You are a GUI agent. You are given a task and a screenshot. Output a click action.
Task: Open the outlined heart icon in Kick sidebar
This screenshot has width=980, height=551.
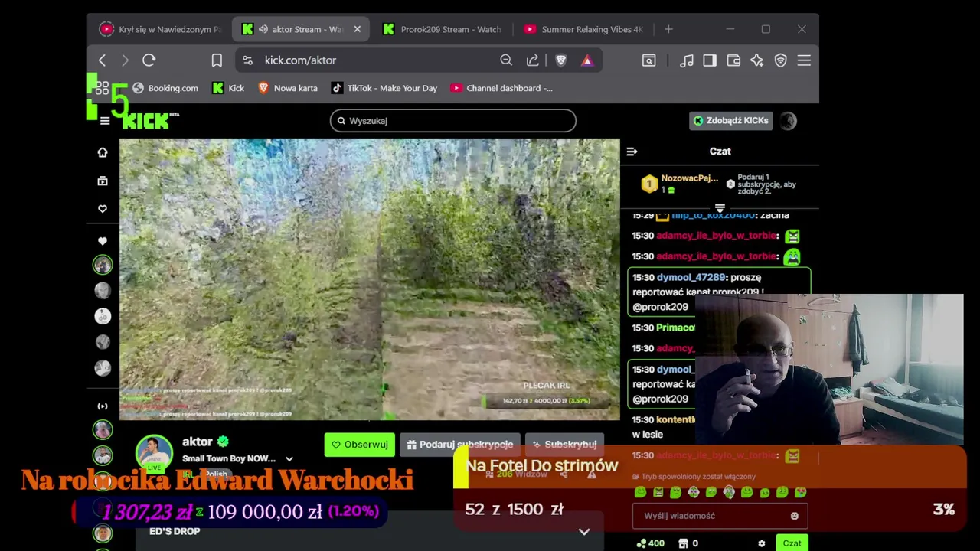click(x=103, y=209)
